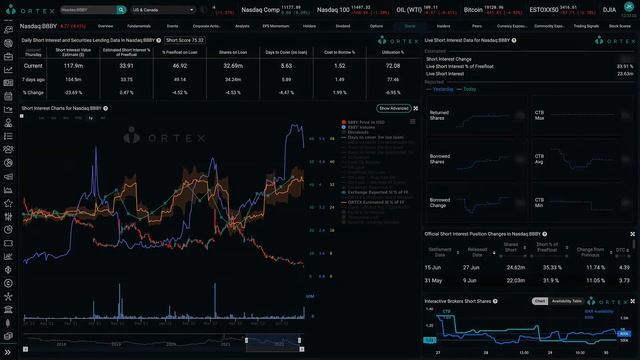Open the chart hamburger menu above the legend
This screenshot has height=360, width=640.
(x=413, y=122)
